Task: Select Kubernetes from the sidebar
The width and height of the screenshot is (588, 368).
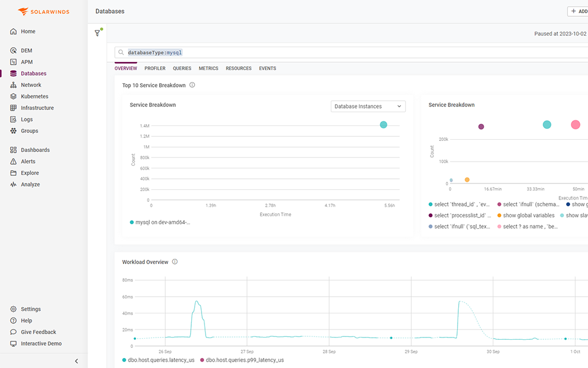Action: tap(33, 96)
